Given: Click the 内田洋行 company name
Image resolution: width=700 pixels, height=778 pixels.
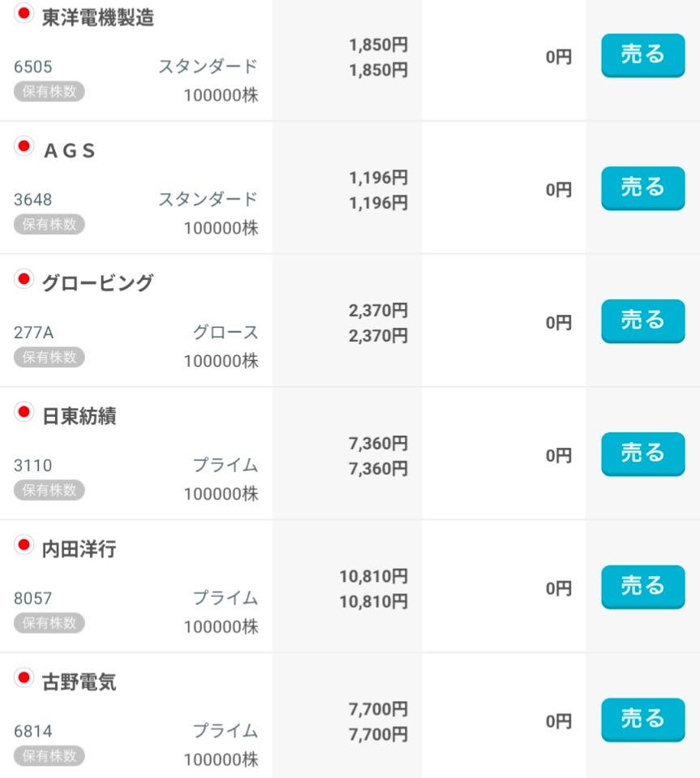Looking at the screenshot, I should (x=79, y=550).
